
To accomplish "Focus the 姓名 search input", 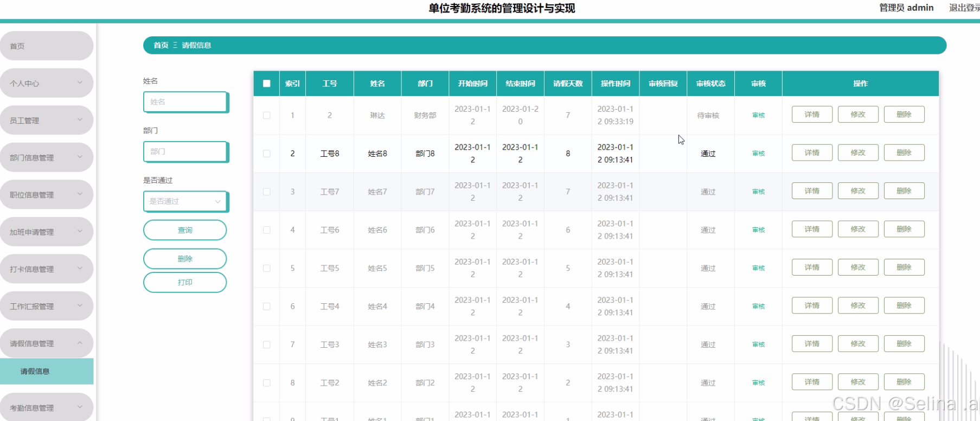I will click(x=185, y=102).
